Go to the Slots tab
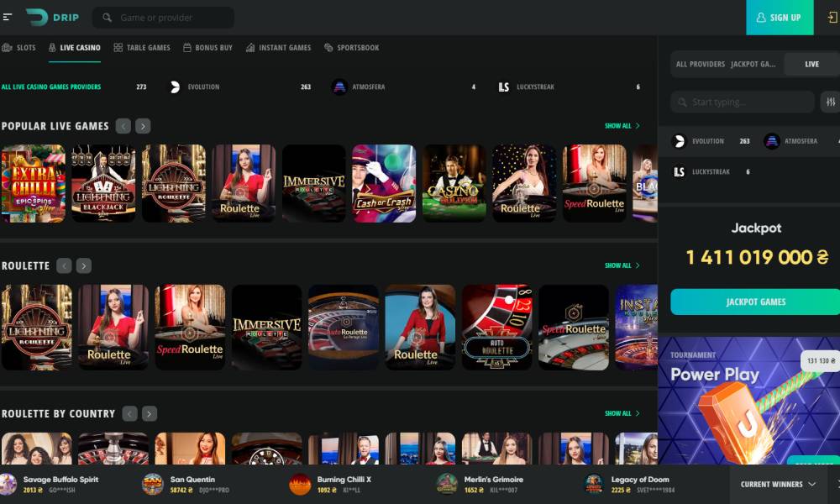Screen dimensions: 840x504 (x=19, y=48)
